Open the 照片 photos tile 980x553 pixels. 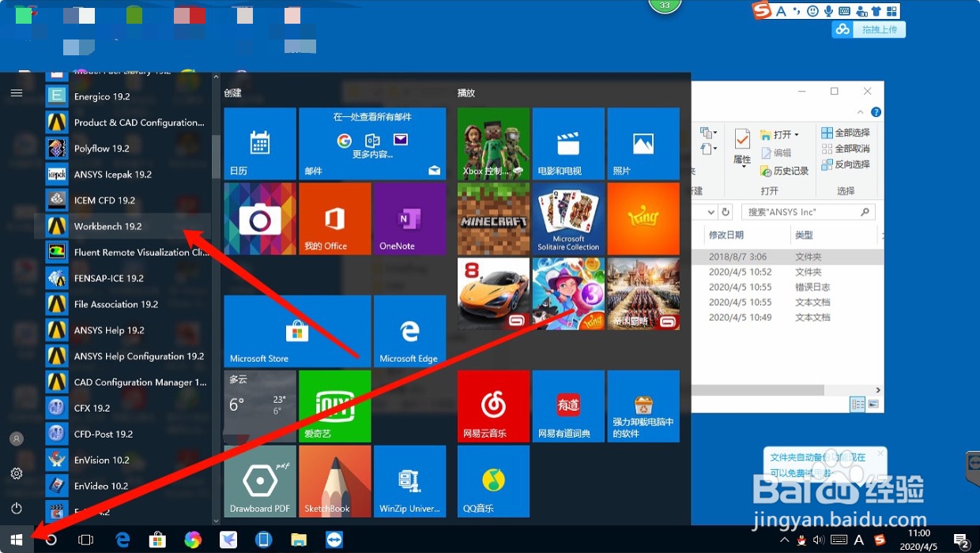(x=643, y=144)
